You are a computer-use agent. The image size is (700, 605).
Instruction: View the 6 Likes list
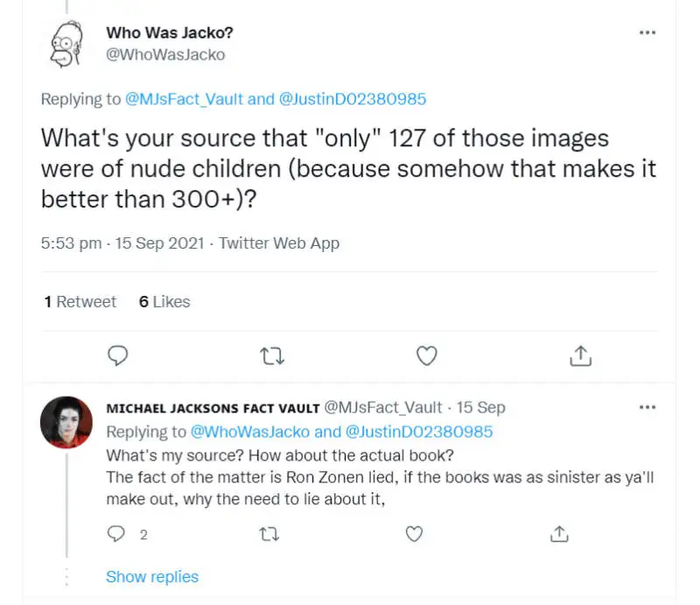click(x=164, y=301)
